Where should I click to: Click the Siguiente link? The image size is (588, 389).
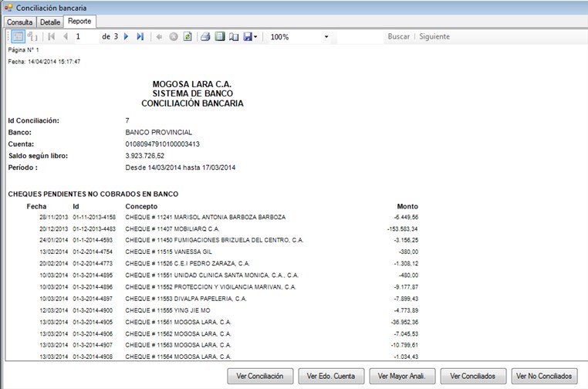434,37
